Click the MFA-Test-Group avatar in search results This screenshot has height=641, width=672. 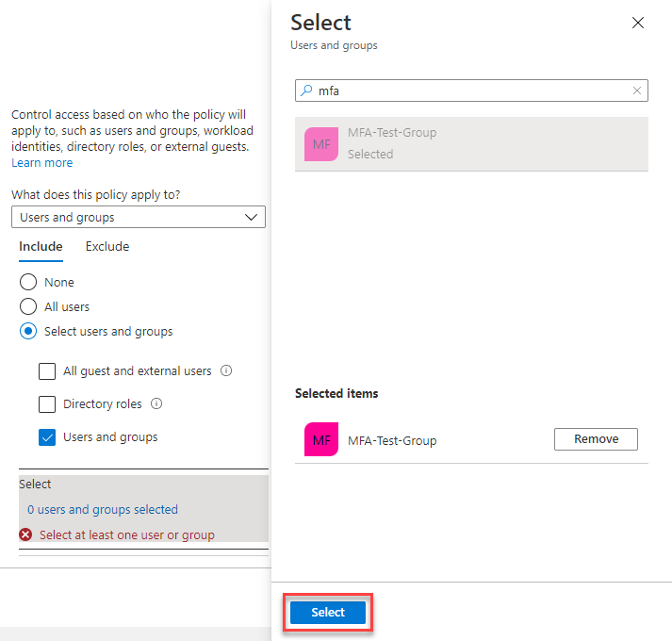pos(321,144)
